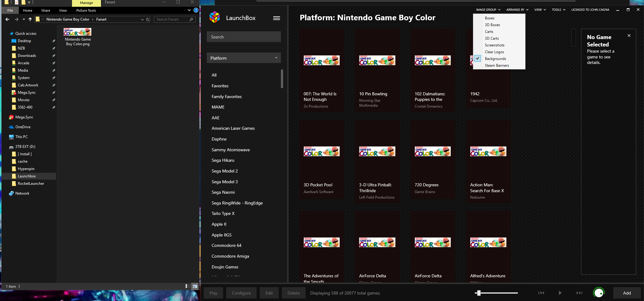Select MAME in platform list
The height and width of the screenshot is (301, 644).
pos(218,107)
